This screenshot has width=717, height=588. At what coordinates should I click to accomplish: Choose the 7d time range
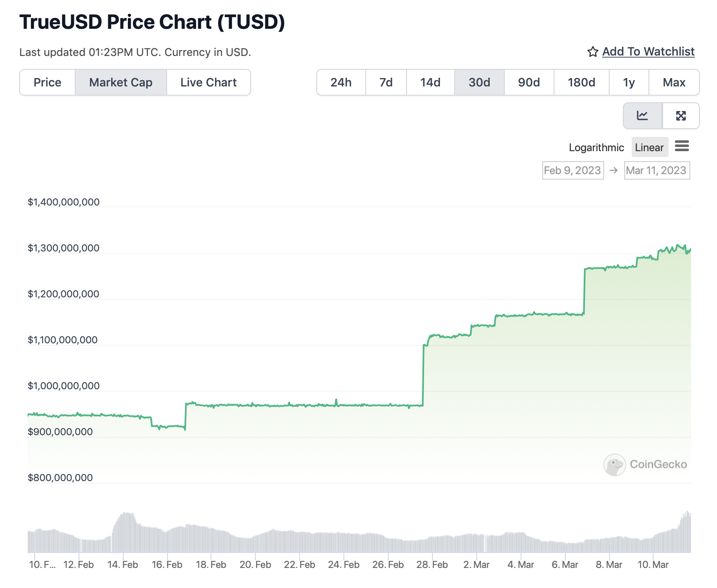386,82
